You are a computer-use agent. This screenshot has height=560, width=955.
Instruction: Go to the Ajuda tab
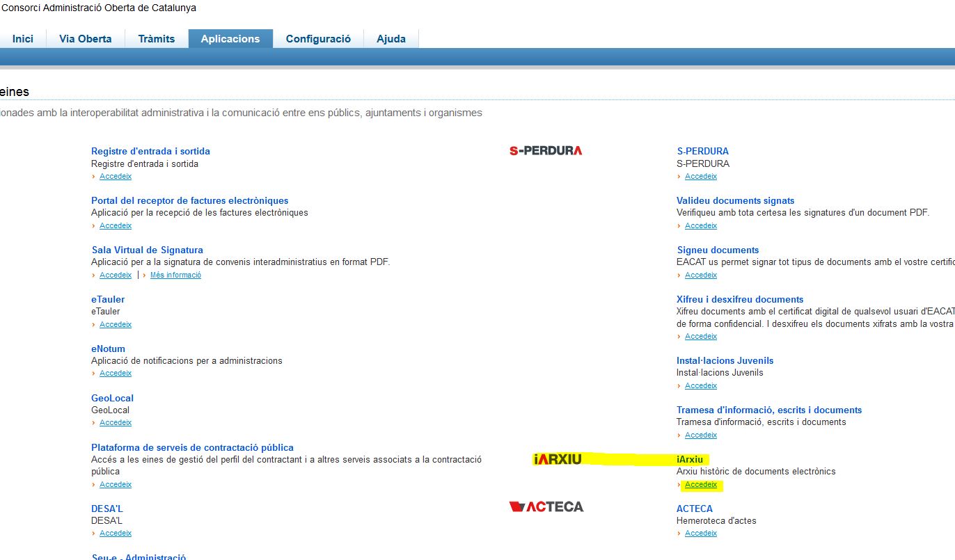coord(391,39)
